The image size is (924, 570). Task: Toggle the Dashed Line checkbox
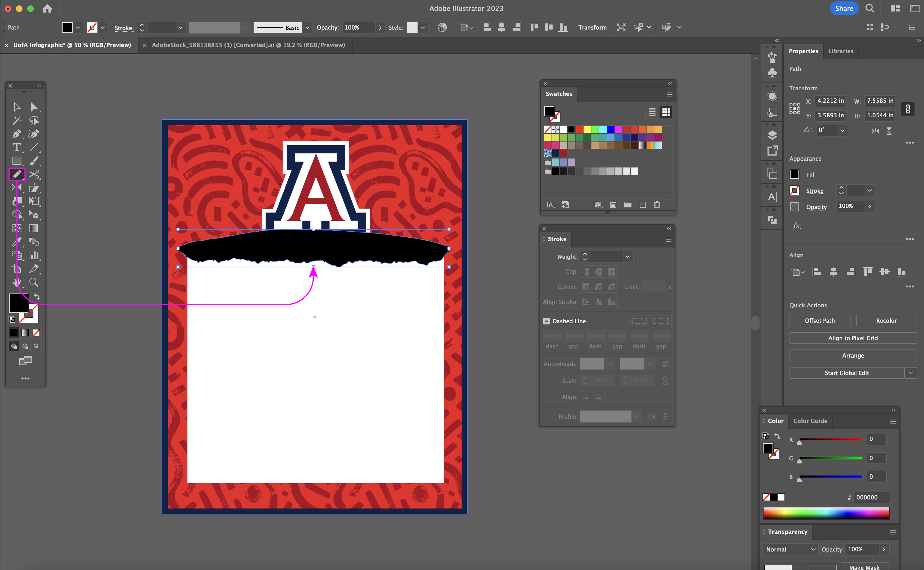coord(546,321)
